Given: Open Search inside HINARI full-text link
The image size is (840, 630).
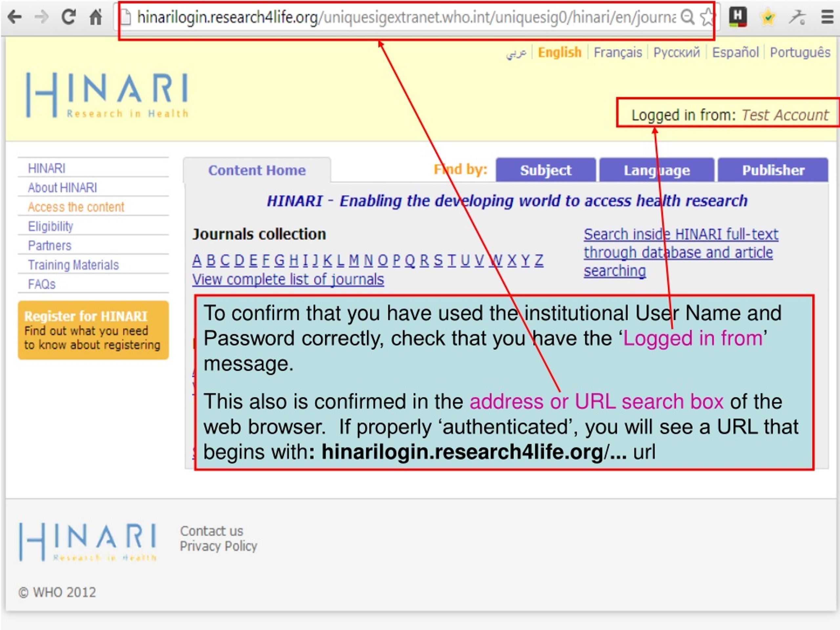Looking at the screenshot, I should [681, 253].
